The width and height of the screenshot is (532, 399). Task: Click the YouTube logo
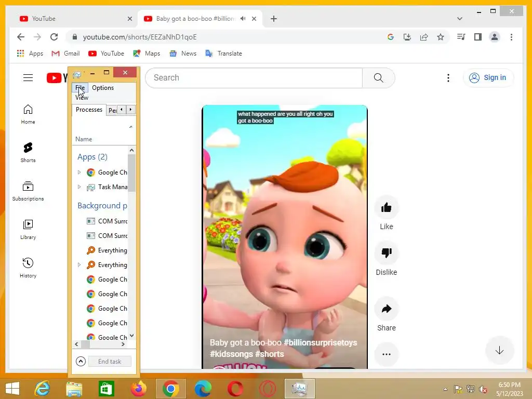click(x=57, y=78)
